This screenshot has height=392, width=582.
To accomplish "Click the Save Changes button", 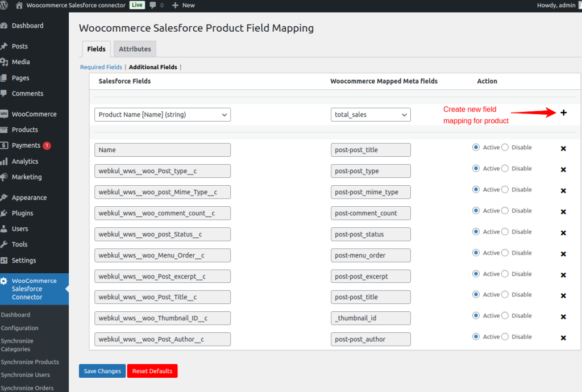I will [102, 371].
